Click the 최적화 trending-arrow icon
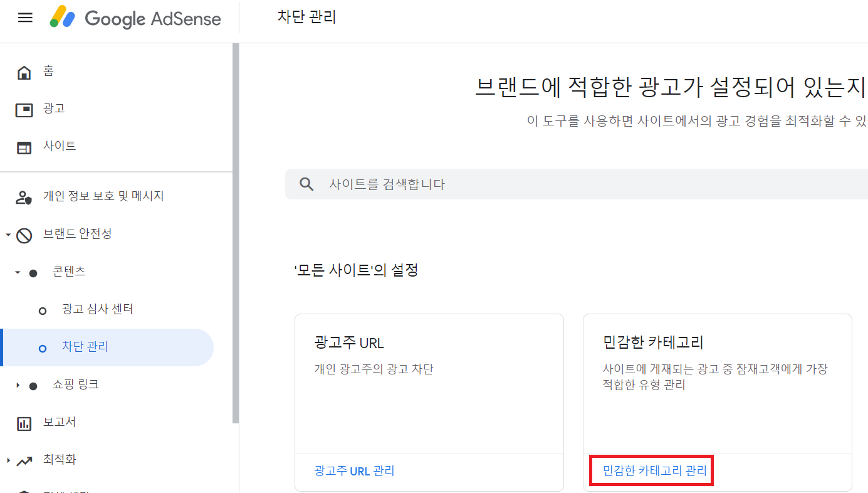 click(24, 462)
